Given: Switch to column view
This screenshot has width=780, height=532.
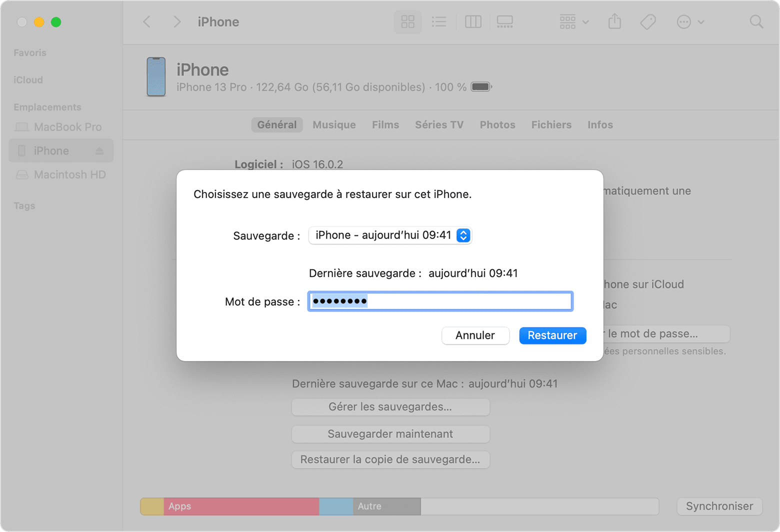Looking at the screenshot, I should click(473, 21).
